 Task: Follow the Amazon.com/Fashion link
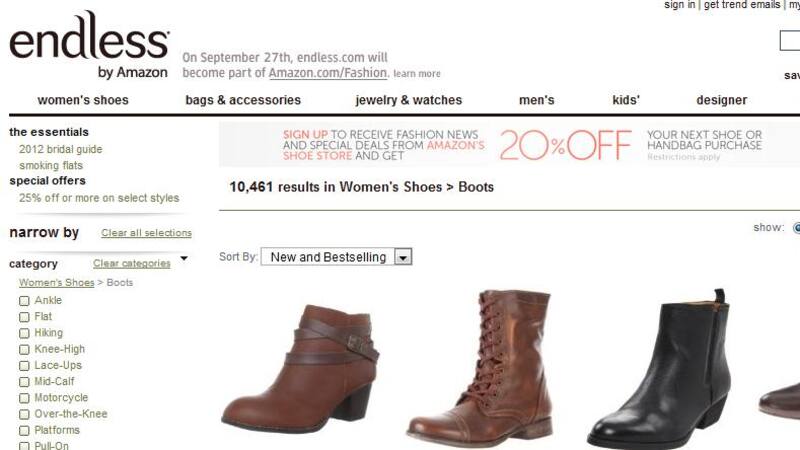tap(328, 72)
